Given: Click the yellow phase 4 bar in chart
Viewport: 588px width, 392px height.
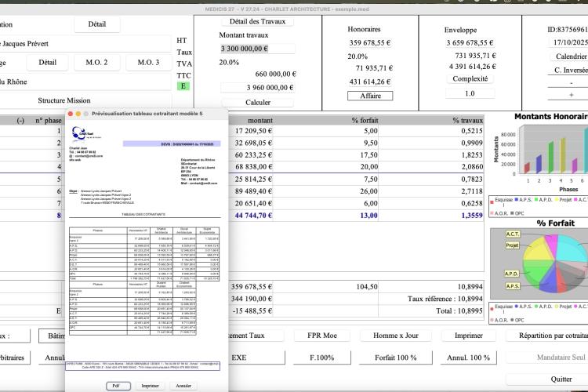Looking at the screenshot, I should [x=562, y=155].
